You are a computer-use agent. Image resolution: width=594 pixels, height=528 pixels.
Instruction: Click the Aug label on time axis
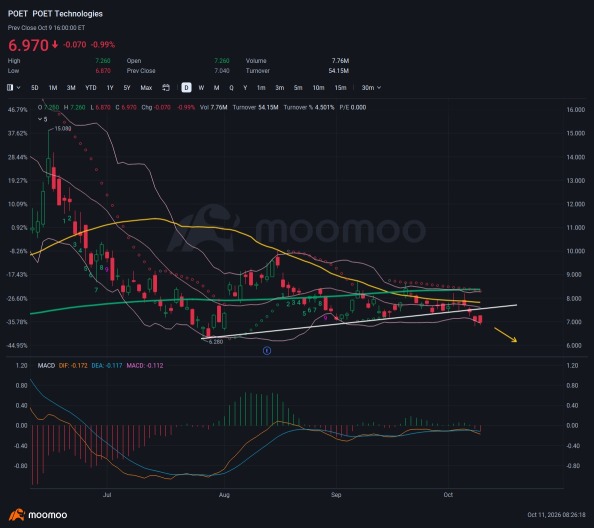tap(224, 495)
